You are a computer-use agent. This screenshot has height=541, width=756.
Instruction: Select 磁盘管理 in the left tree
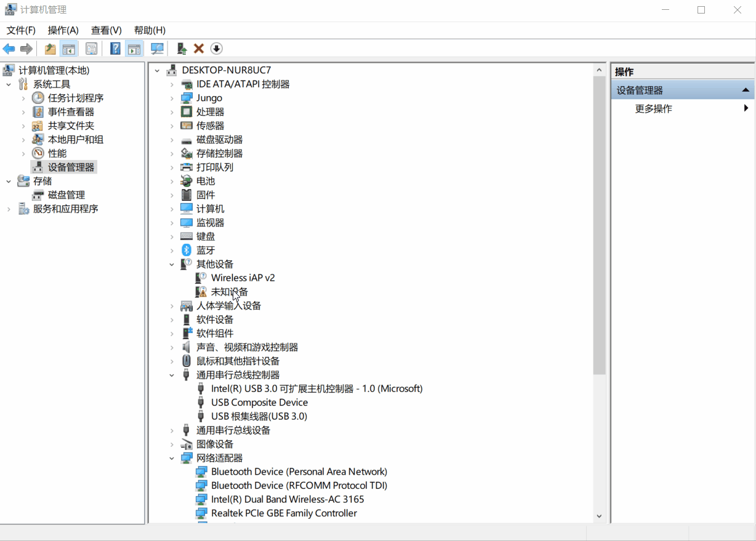coord(66,194)
